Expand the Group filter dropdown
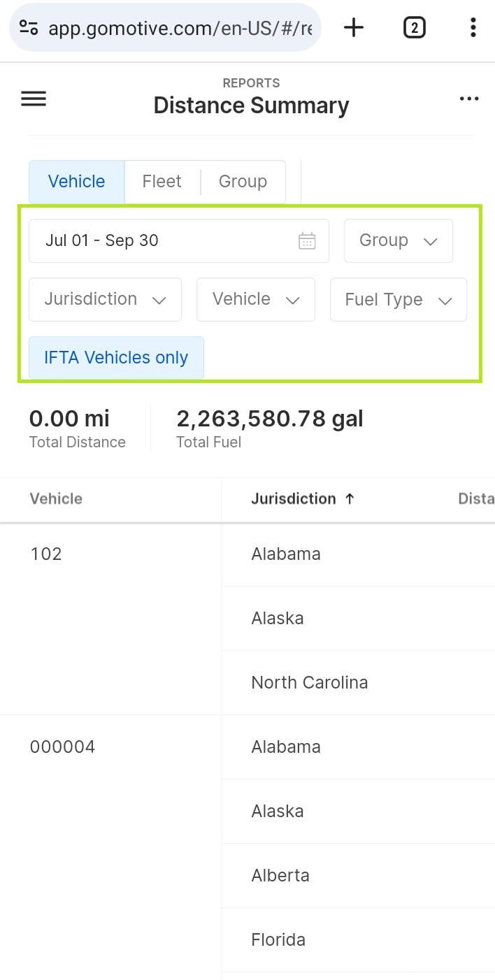 (x=399, y=240)
